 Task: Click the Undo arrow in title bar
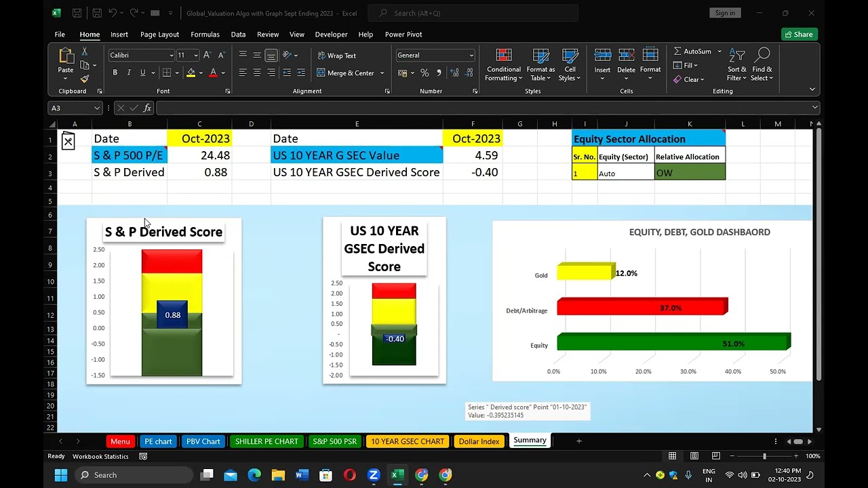(113, 13)
